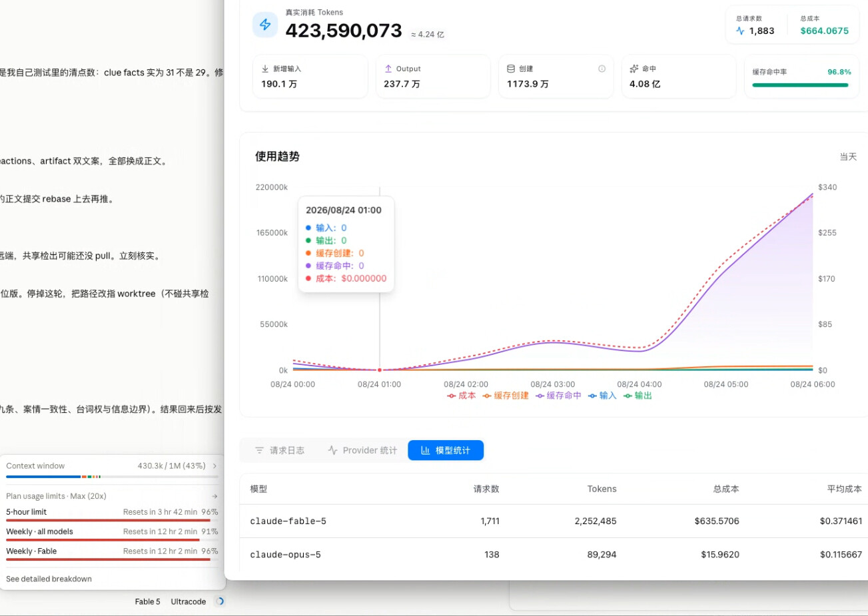This screenshot has width=868, height=616.
Task: Click the 请求数 column header
Action: (486, 489)
